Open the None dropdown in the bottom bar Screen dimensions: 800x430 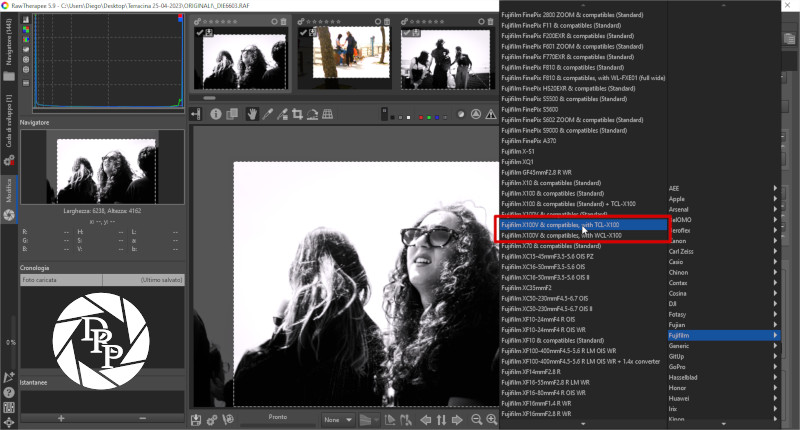click(x=335, y=420)
